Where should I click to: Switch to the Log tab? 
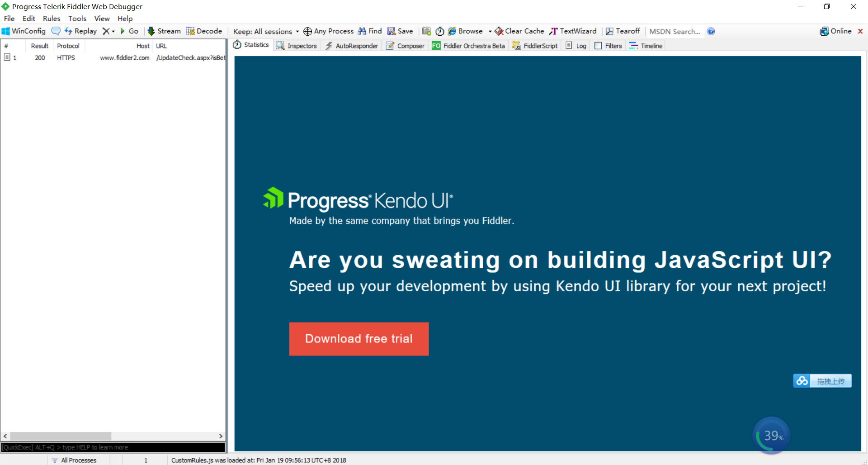pyautogui.click(x=576, y=46)
